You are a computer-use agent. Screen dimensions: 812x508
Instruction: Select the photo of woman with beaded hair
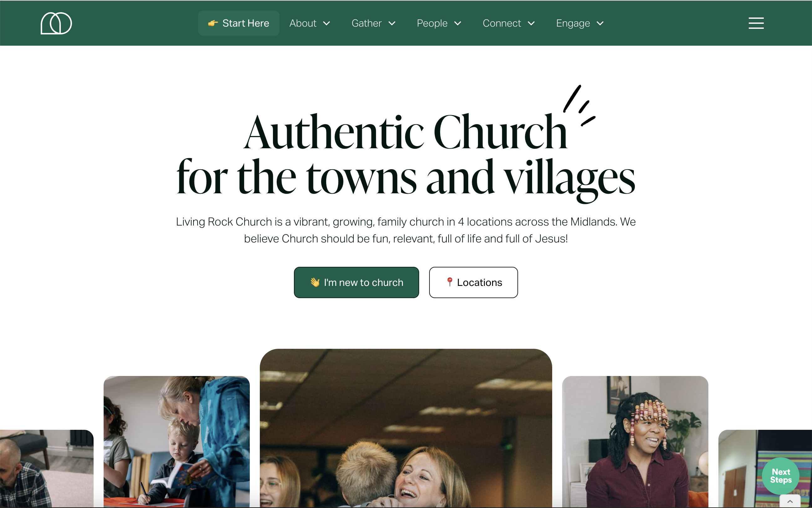pos(635,441)
